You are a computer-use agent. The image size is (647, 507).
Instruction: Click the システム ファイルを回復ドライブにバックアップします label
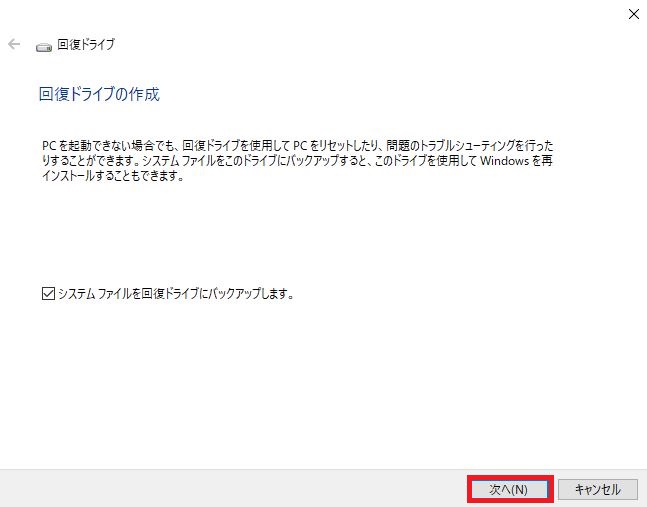pos(176,294)
